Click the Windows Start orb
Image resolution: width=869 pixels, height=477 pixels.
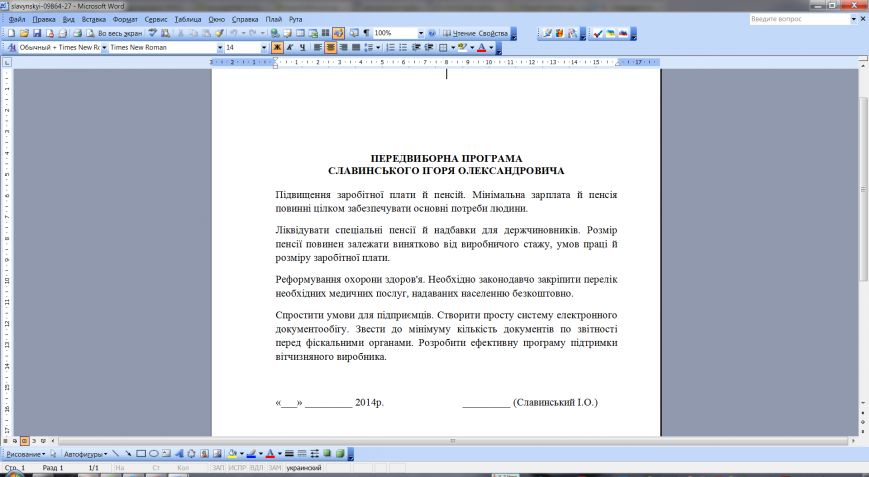pos(14,474)
